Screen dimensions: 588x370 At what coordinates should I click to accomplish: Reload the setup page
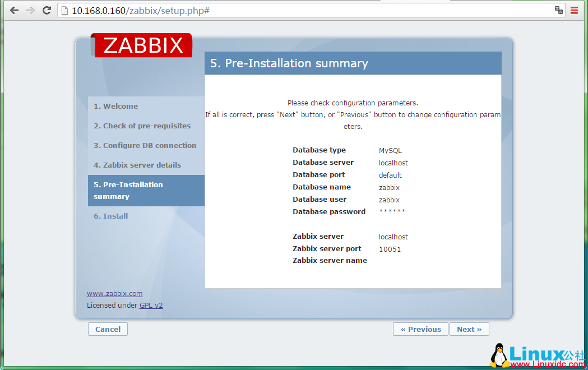(47, 10)
